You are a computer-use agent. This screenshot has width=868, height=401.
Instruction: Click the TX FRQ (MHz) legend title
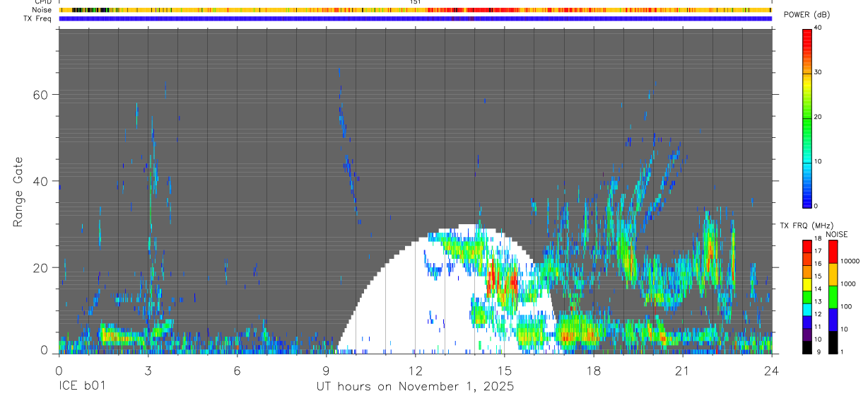[805, 226]
